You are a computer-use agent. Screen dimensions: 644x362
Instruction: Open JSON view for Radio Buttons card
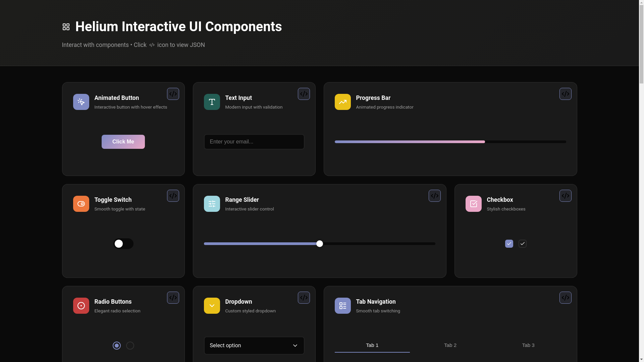click(x=173, y=298)
